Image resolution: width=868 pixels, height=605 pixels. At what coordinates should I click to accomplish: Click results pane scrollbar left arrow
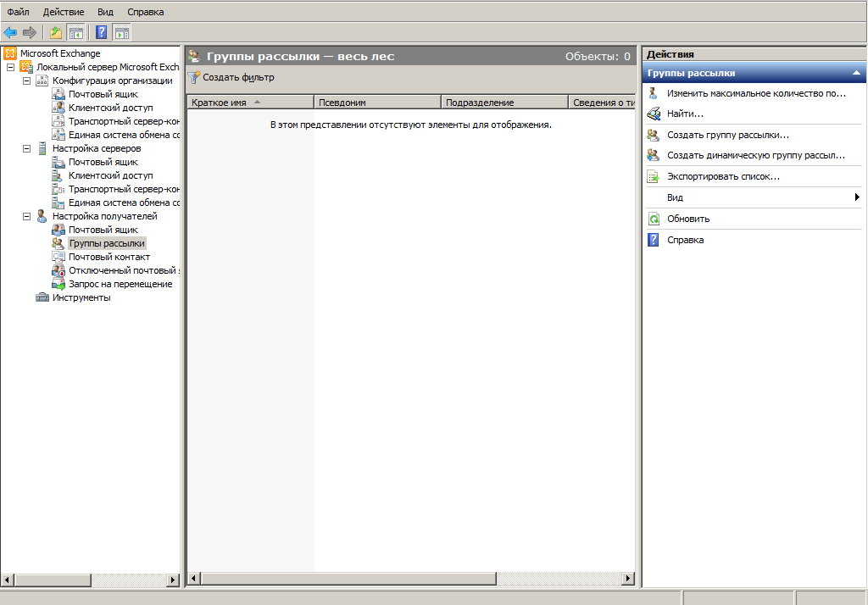point(194,579)
